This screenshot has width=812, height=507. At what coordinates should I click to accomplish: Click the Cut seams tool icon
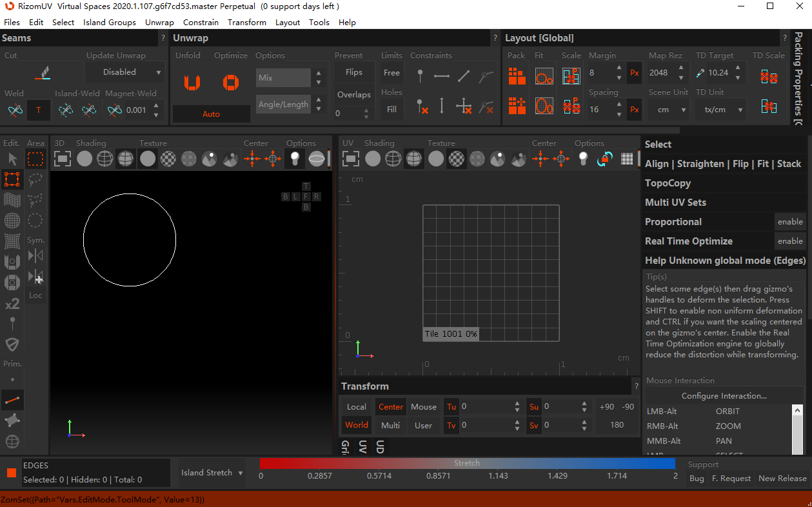(x=43, y=73)
